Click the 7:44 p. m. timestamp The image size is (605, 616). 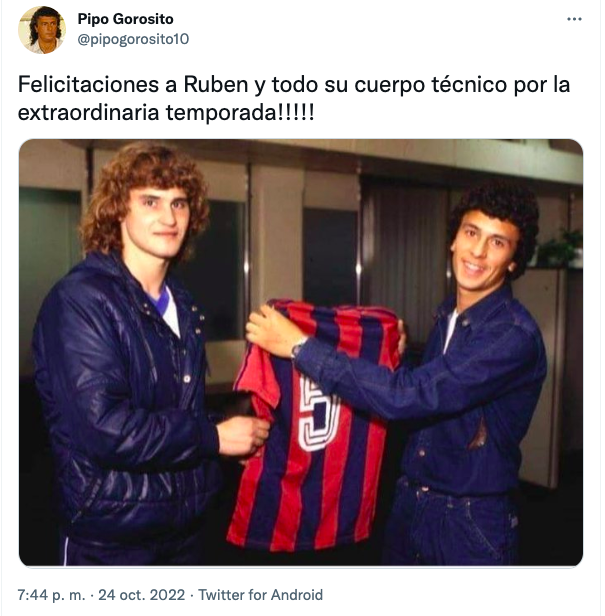tap(51, 594)
